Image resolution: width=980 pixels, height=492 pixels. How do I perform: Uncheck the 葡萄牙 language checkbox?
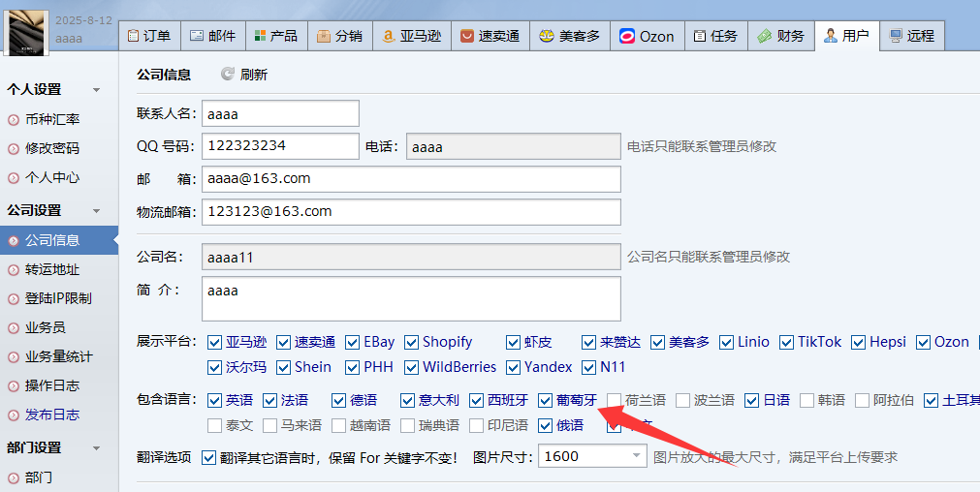click(546, 400)
